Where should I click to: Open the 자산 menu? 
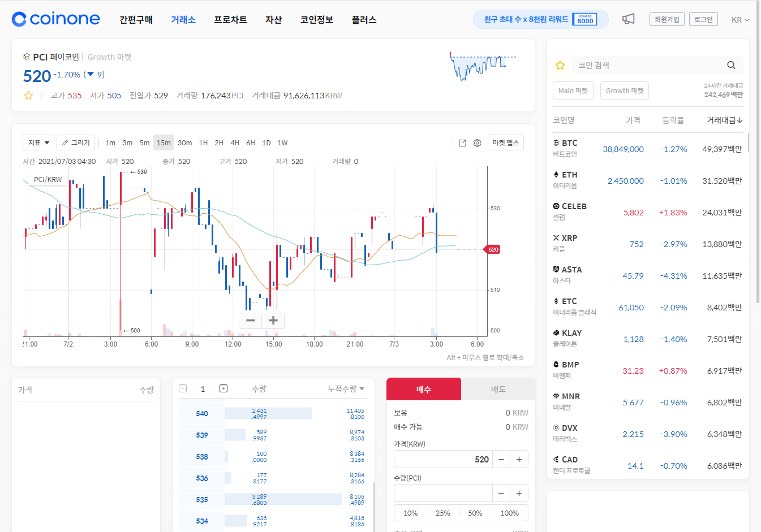274,20
